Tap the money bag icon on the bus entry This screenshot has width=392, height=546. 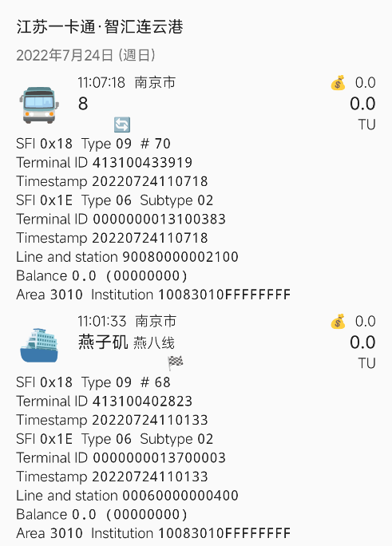click(338, 83)
